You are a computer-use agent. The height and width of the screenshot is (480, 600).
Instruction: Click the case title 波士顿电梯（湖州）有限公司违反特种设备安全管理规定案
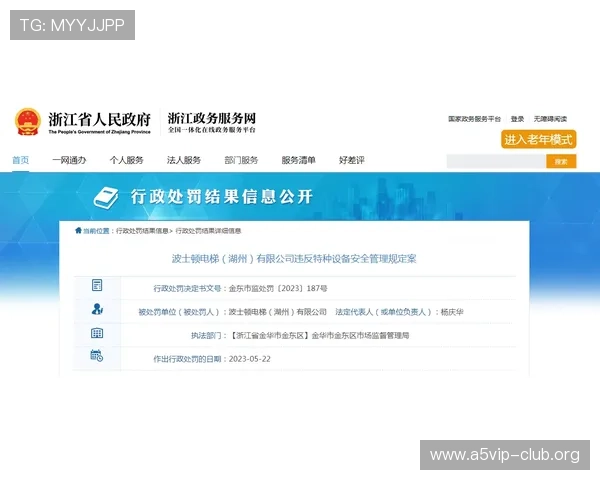[294, 259]
